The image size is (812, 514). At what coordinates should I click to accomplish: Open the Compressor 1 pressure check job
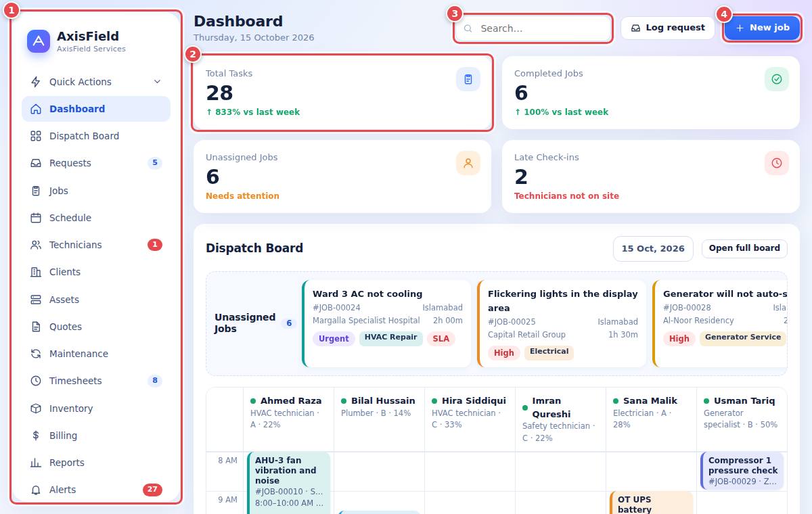(742, 471)
